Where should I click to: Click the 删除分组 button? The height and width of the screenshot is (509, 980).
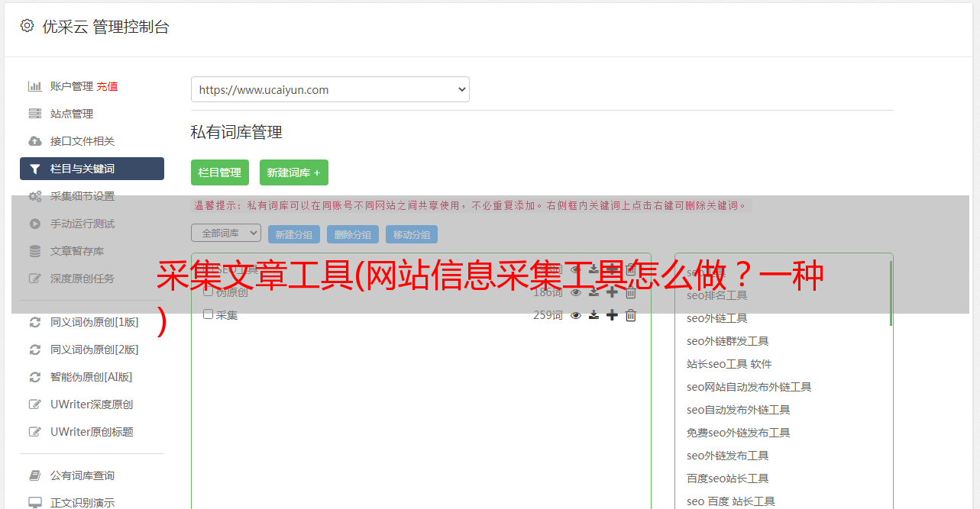353,234
